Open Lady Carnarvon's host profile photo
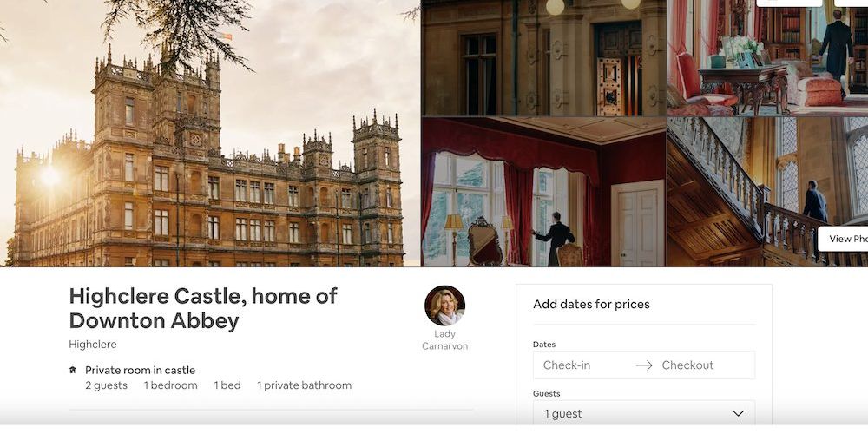 tap(444, 306)
